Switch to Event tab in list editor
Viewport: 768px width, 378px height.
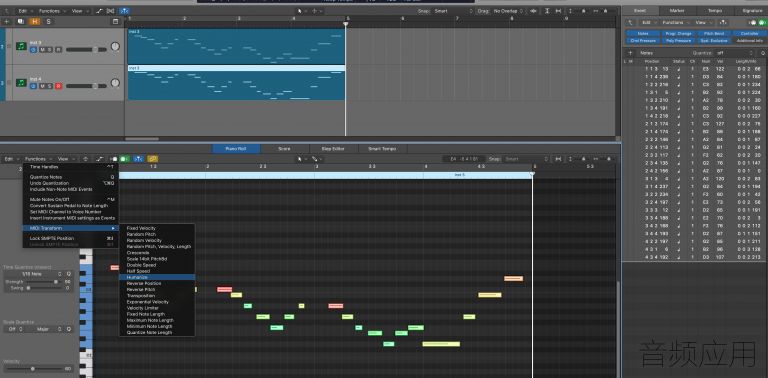[x=640, y=11]
